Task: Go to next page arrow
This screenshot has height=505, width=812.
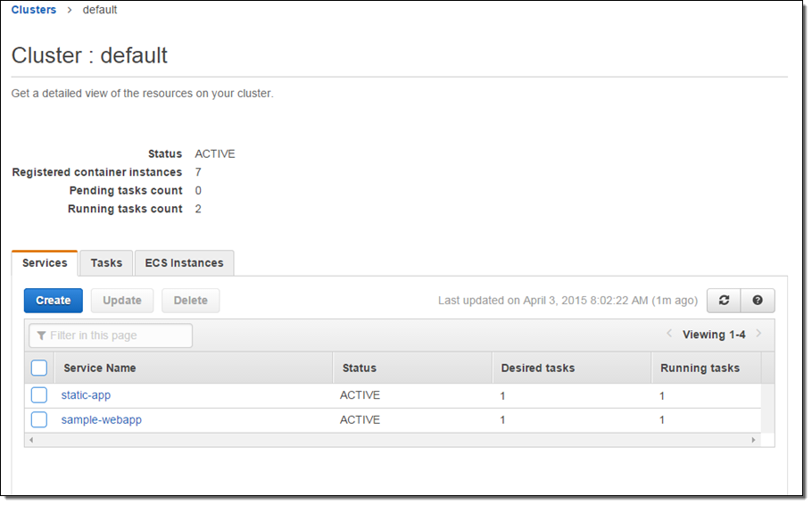Action: tap(758, 334)
